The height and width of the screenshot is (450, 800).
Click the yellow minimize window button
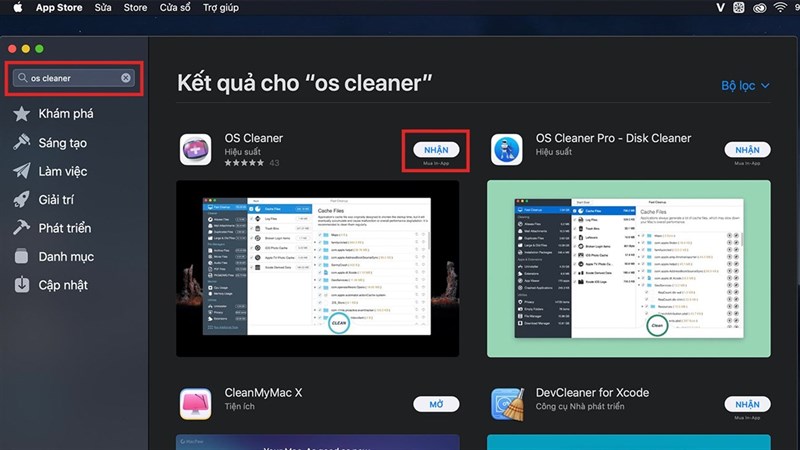click(x=26, y=48)
